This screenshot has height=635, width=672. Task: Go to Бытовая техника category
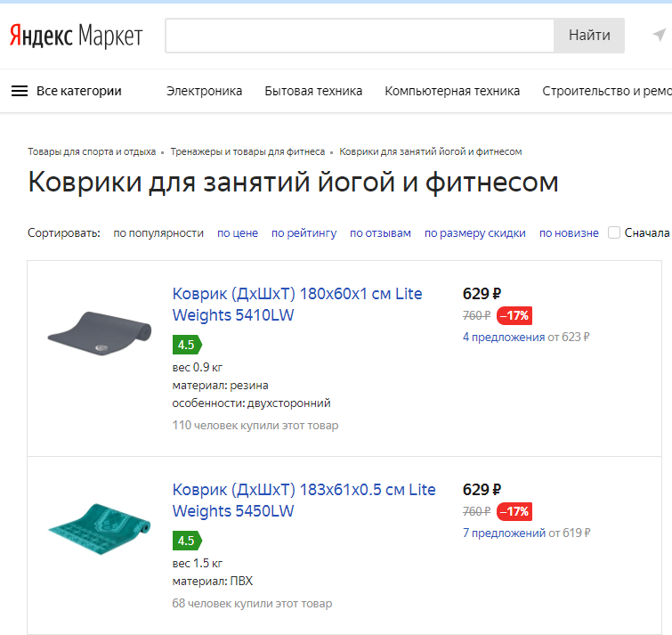(313, 91)
